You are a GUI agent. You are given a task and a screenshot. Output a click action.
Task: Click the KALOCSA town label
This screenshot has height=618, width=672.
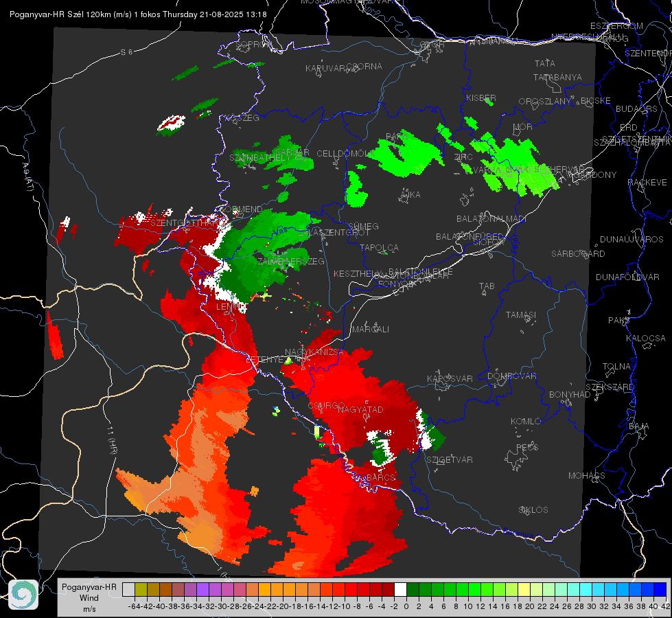click(x=645, y=339)
